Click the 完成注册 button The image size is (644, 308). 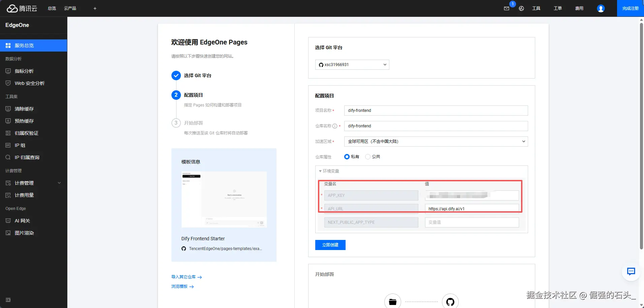pos(631,8)
